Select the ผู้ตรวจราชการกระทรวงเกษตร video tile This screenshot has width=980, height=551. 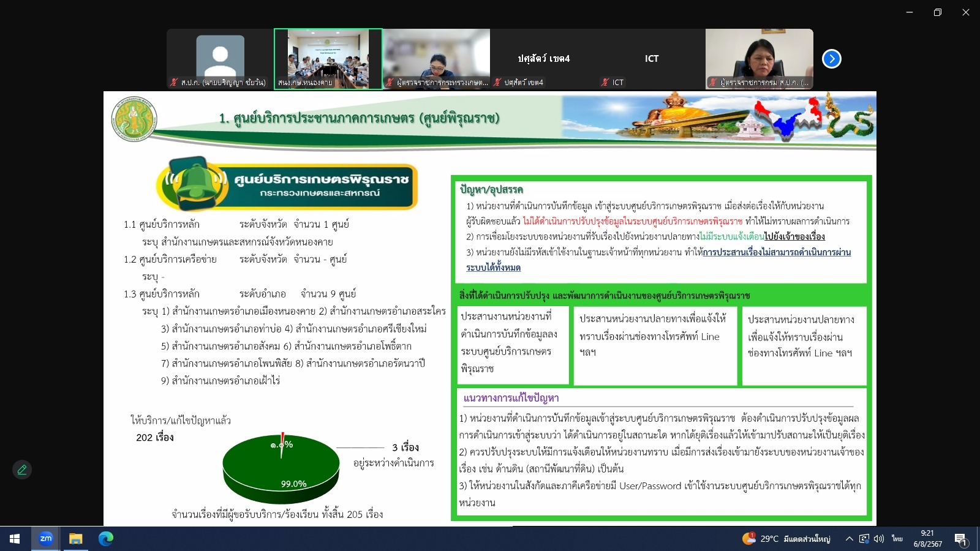point(436,59)
